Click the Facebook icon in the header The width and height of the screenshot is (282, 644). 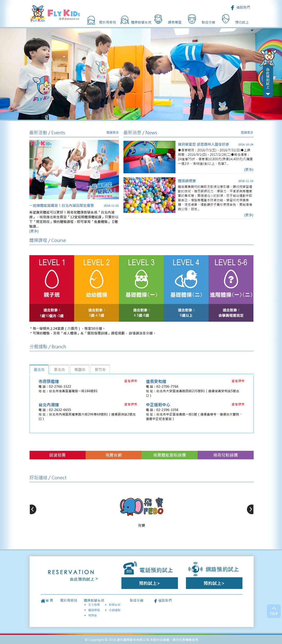232,8
